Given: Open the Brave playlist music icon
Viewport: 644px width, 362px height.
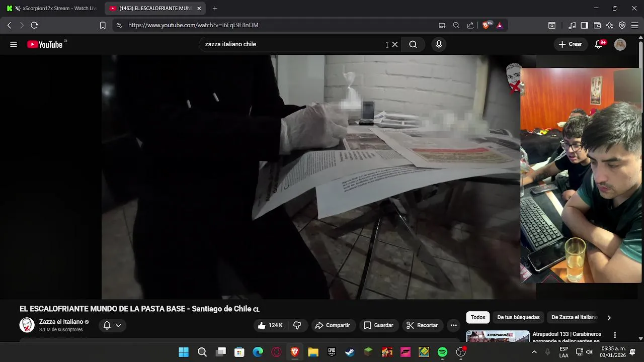Looking at the screenshot, I should 572,25.
